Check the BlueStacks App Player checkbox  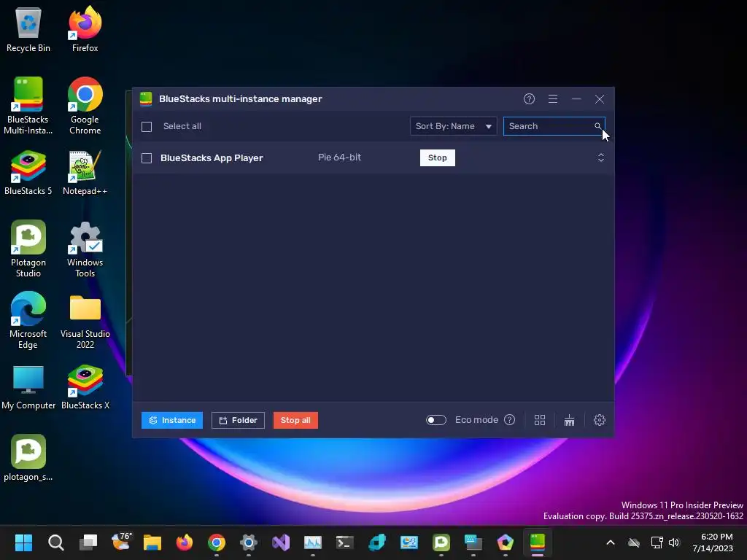coord(147,158)
